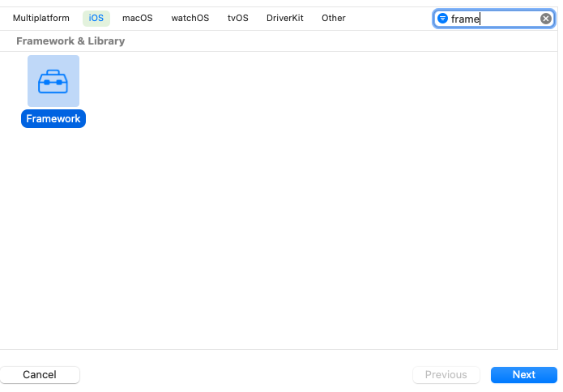Viewport: 563px width, 392px height.
Task: Select the Framework template toolbox icon
Action: (53, 81)
